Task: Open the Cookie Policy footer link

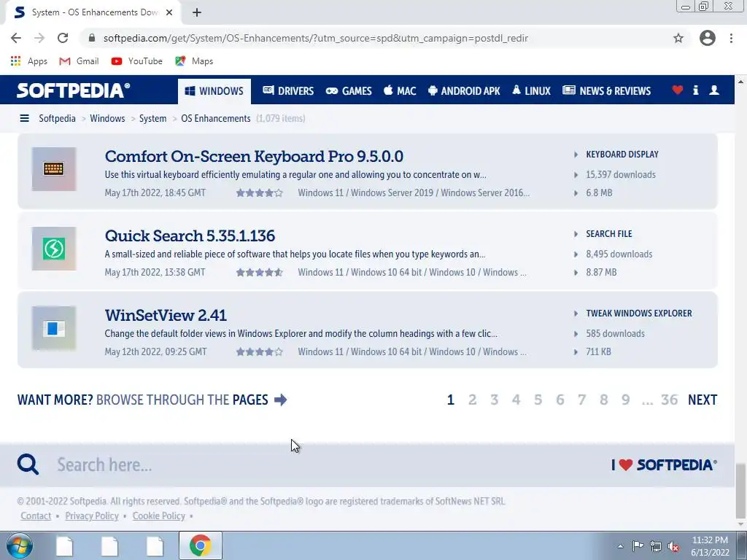Action: point(158,516)
